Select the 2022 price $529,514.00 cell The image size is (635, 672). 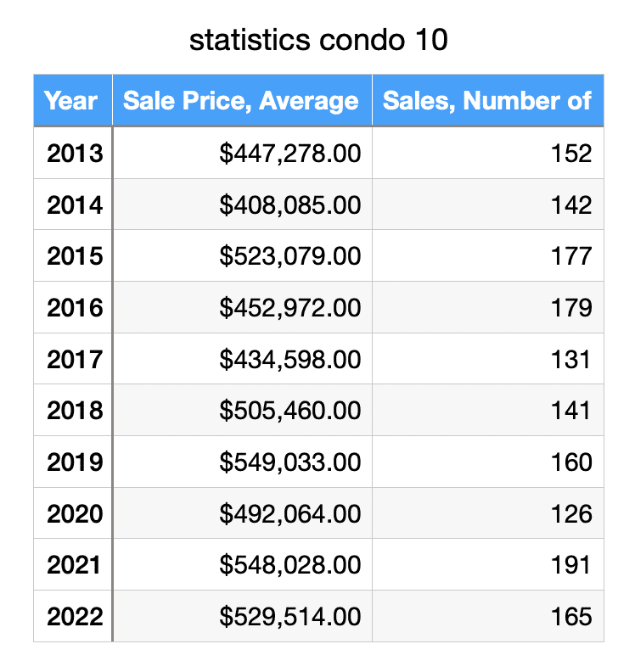coord(289,616)
